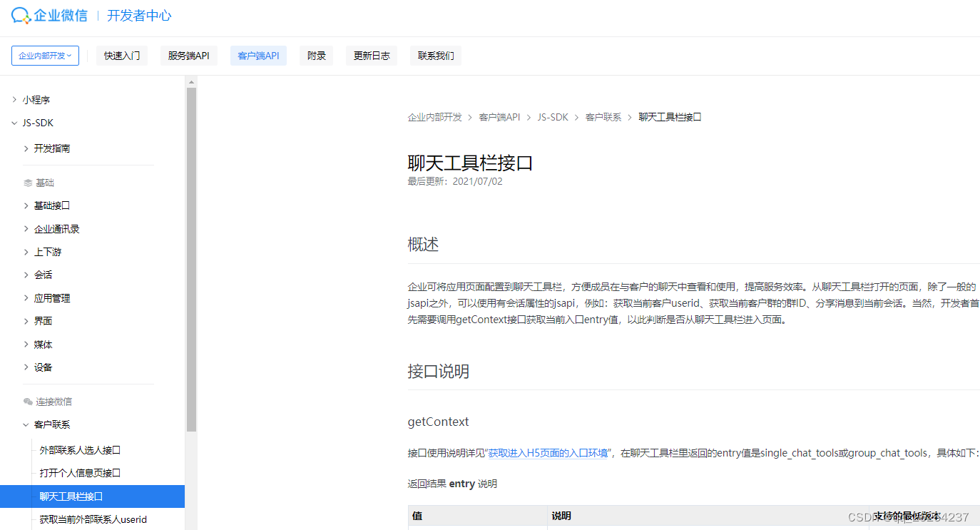Go to 企业内部开发 breadcrumb
The height and width of the screenshot is (530, 980).
coord(435,117)
